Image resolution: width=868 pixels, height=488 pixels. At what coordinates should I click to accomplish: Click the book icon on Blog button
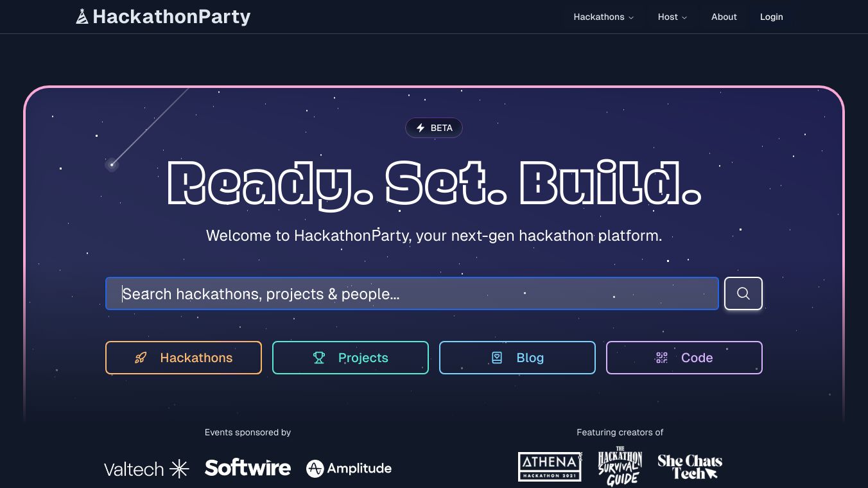point(497,358)
